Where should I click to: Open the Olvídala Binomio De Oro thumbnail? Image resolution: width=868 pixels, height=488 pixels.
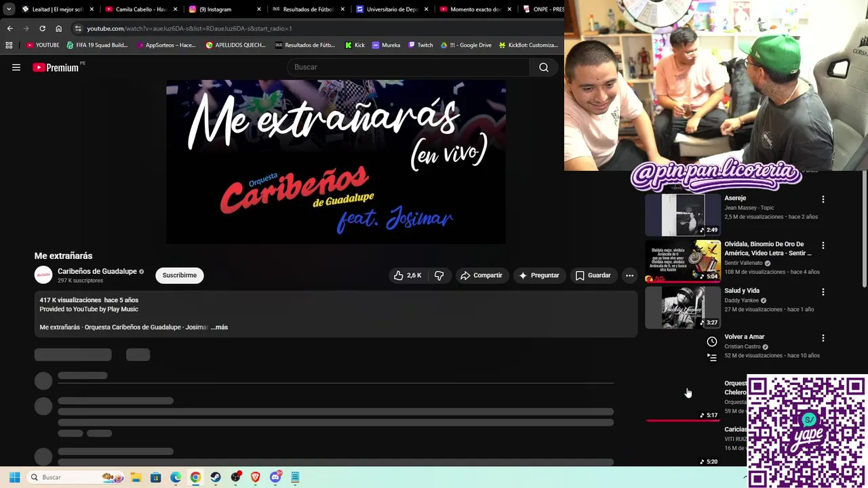coord(683,261)
